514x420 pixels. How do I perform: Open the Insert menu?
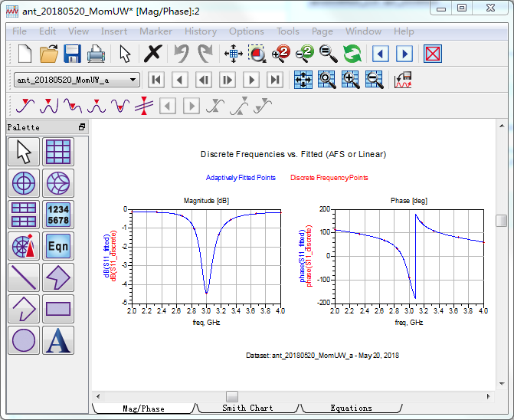click(113, 31)
